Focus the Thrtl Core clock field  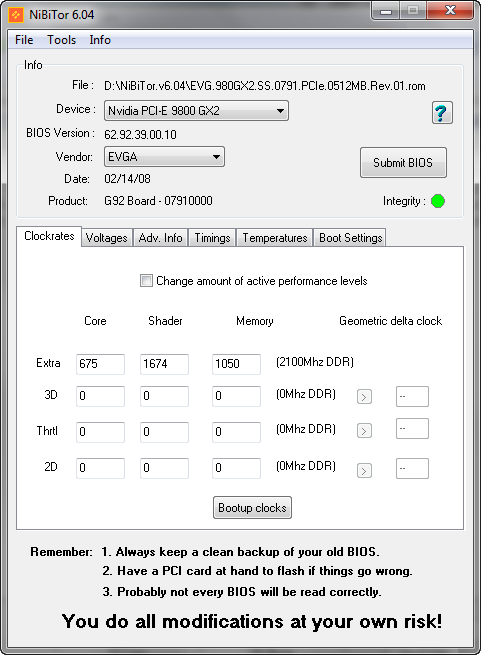point(100,432)
